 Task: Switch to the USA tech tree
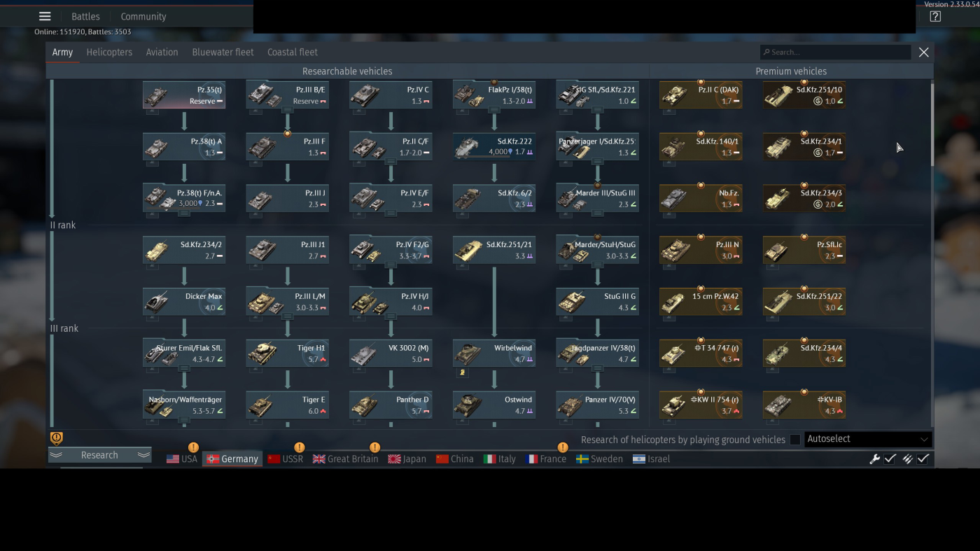point(182,459)
